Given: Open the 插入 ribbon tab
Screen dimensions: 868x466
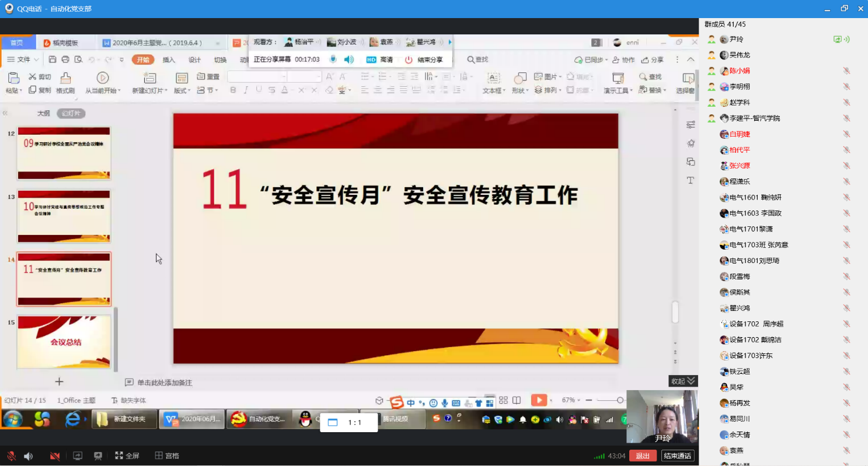Looking at the screenshot, I should [169, 59].
